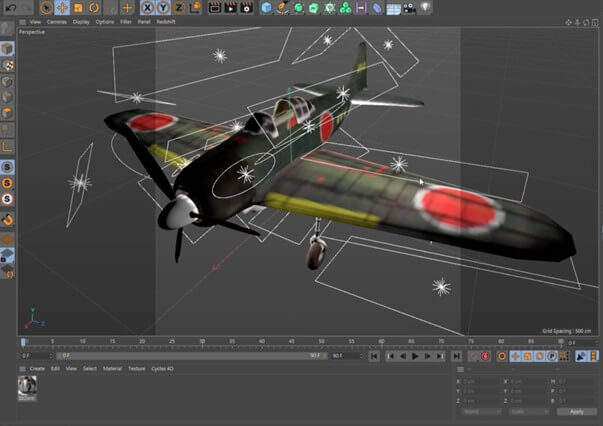Click the Apply button in coordinates panel
This screenshot has width=603, height=426.
(x=576, y=411)
